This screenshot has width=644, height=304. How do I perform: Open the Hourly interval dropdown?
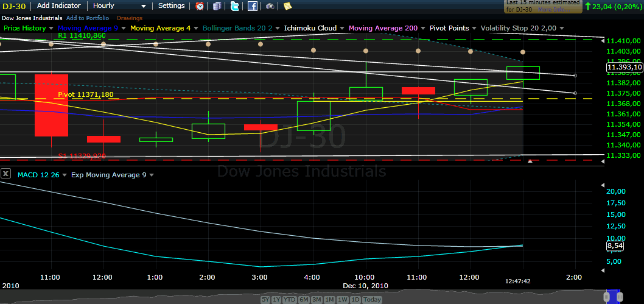pyautogui.click(x=119, y=5)
